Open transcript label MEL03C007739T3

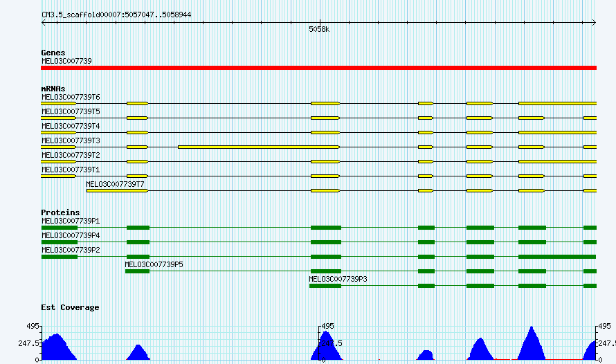71,140
